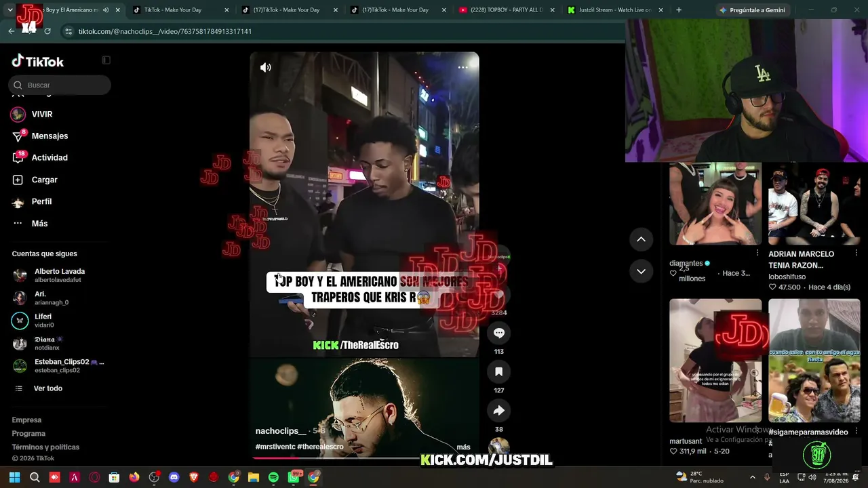This screenshot has height=488, width=868.
Task: Mute the TikTok video with the speaker icon
Action: pyautogui.click(x=266, y=67)
